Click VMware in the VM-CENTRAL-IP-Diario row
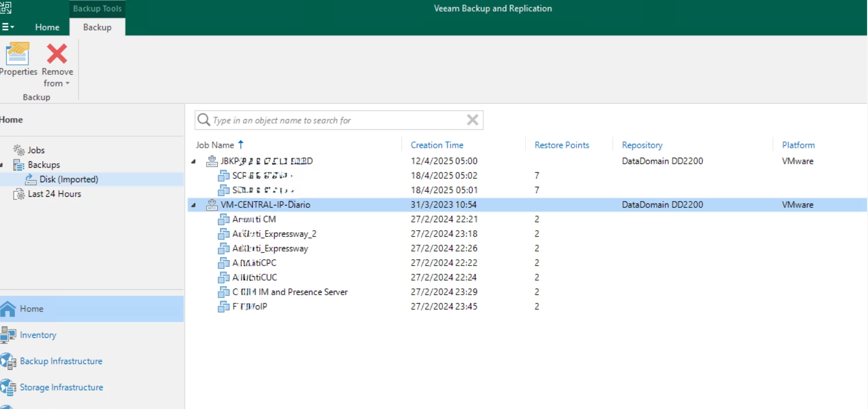The image size is (868, 409). coord(798,204)
